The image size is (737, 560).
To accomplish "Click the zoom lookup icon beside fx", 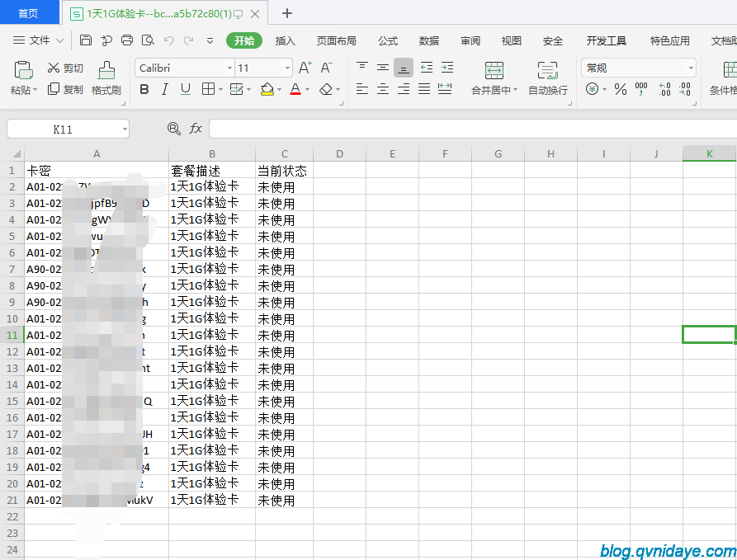I will tap(174, 129).
